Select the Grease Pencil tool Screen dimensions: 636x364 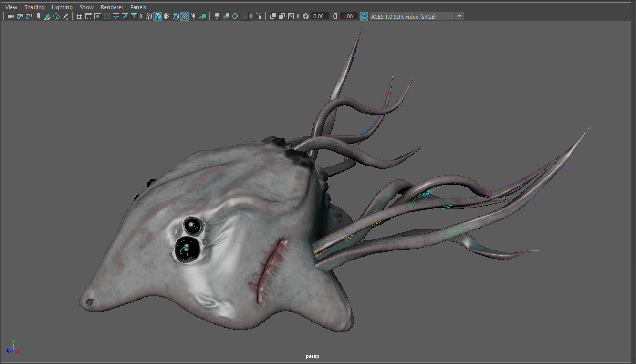pos(66,16)
